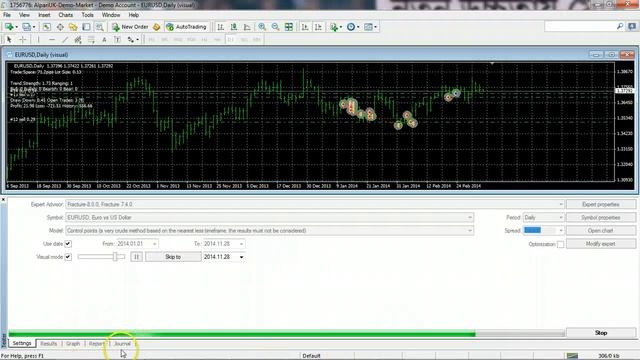Zoom out on the chart
640x360 pixels.
point(276,27)
